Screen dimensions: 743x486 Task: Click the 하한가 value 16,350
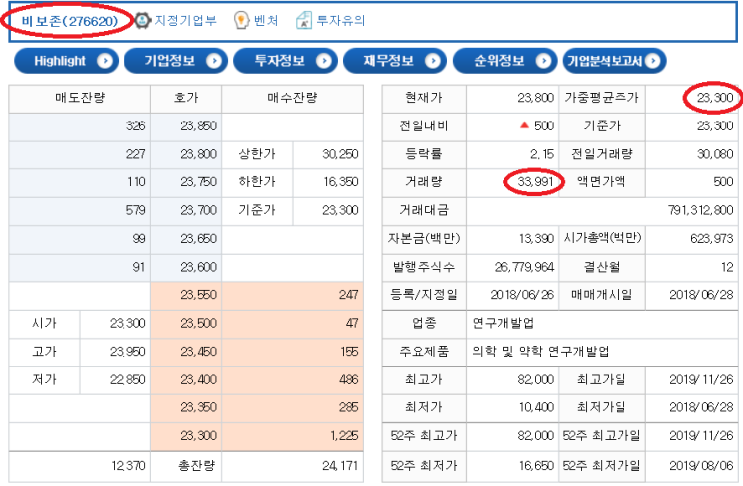[x=340, y=182]
